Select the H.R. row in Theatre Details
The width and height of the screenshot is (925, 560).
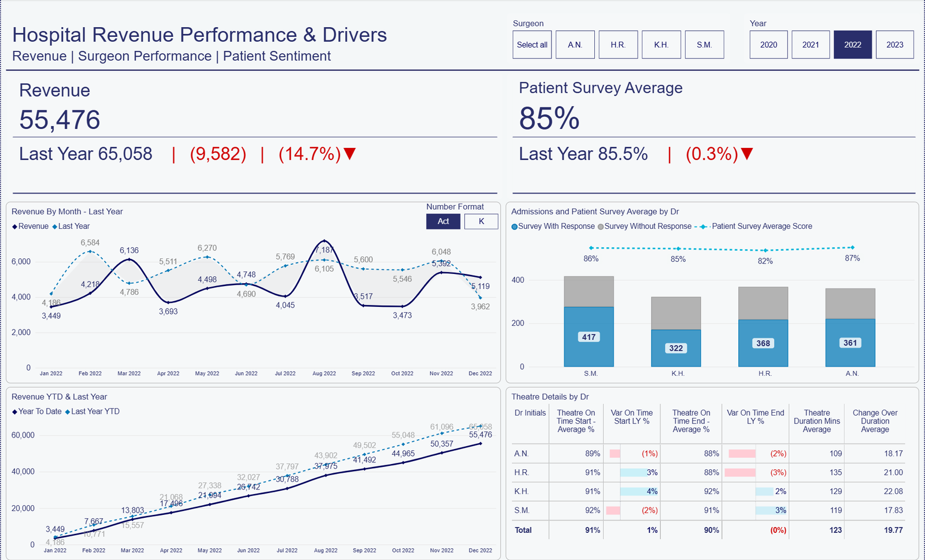point(709,473)
